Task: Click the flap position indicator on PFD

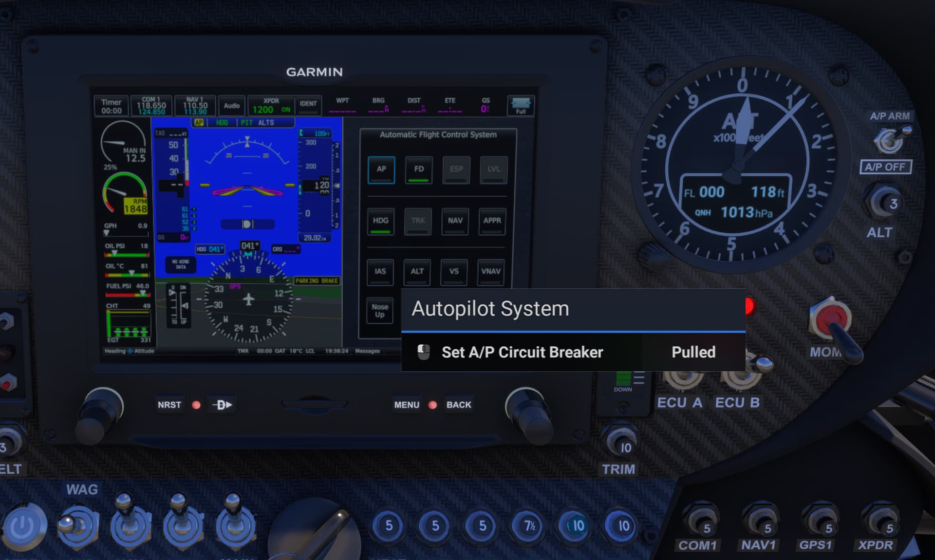Action: pyautogui.click(x=178, y=305)
